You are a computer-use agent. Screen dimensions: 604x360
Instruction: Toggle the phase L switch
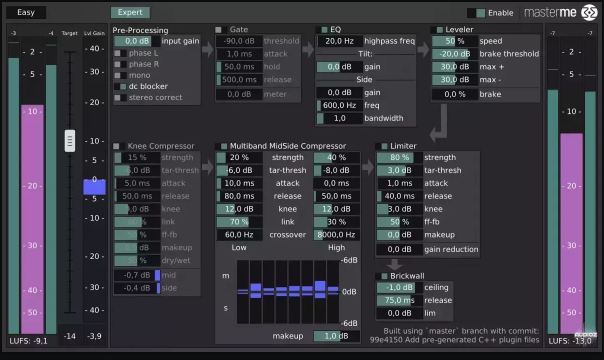(120, 53)
